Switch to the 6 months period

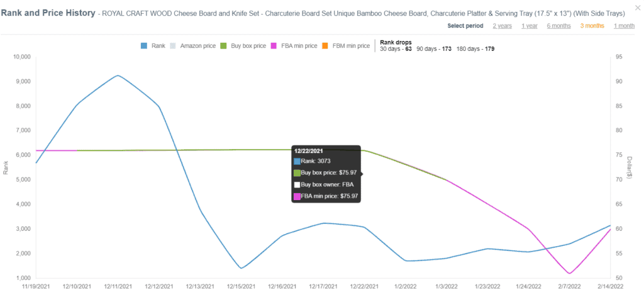point(558,26)
